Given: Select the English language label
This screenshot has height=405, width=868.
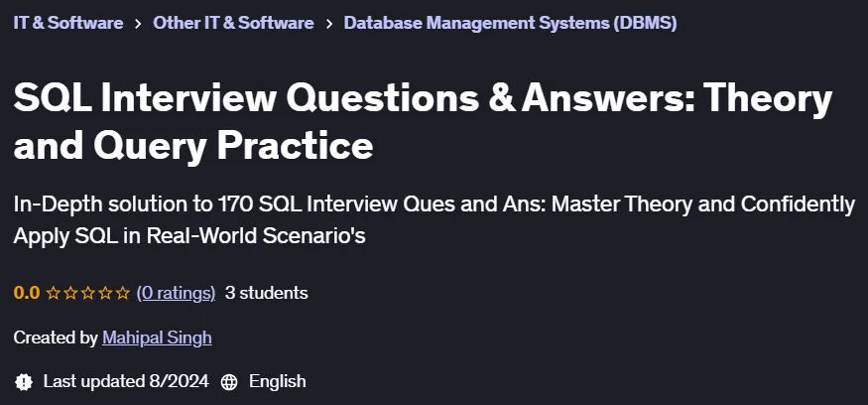Looking at the screenshot, I should pos(278,381).
